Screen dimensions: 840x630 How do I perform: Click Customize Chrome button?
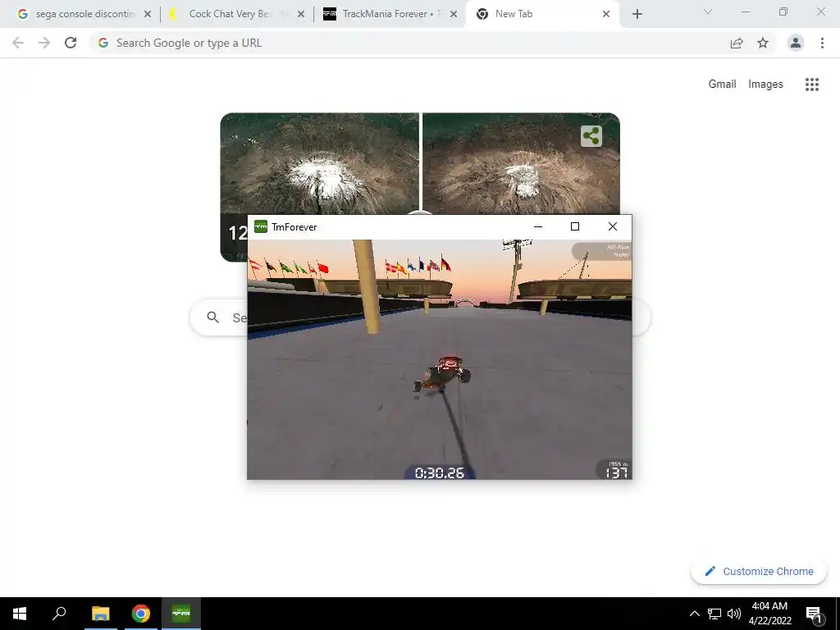pos(759,571)
